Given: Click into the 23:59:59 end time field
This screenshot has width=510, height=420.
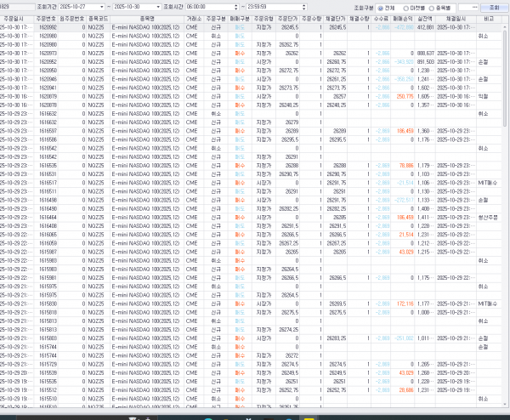Looking at the screenshot, I should pyautogui.click(x=275, y=7).
